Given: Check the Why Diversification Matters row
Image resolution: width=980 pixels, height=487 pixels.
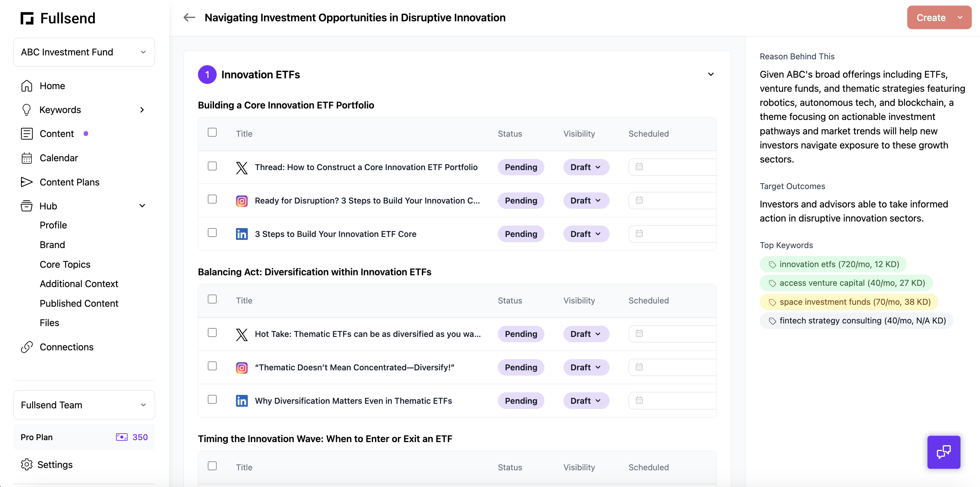Looking at the screenshot, I should 212,399.
